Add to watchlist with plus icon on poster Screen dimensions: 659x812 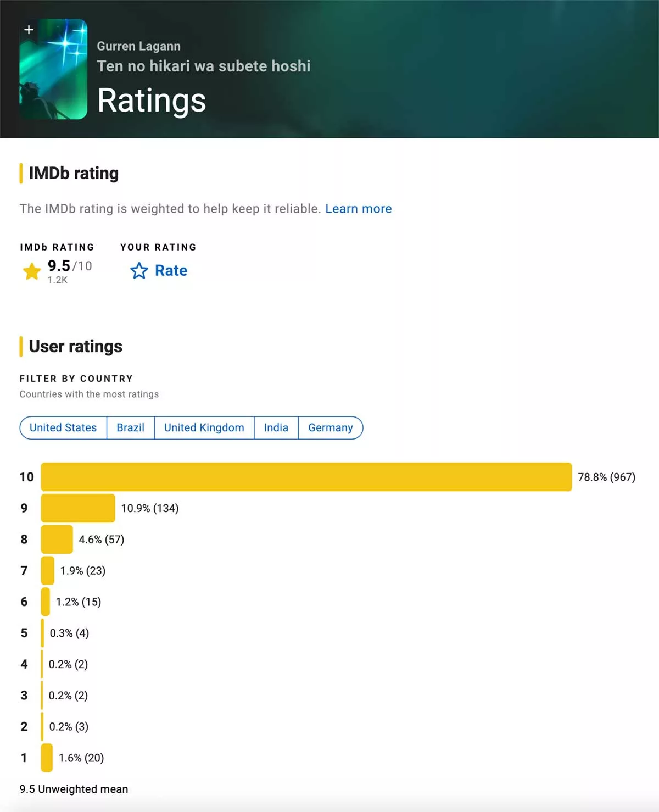29,30
